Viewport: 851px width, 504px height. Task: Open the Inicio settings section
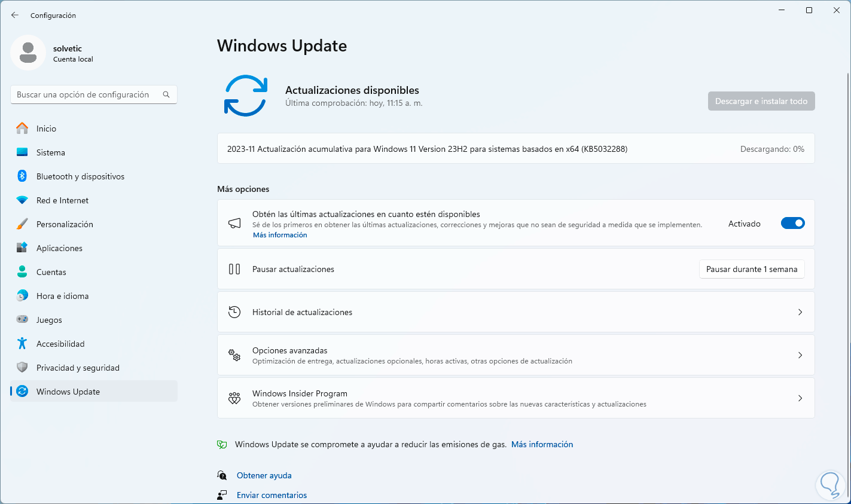94,129
